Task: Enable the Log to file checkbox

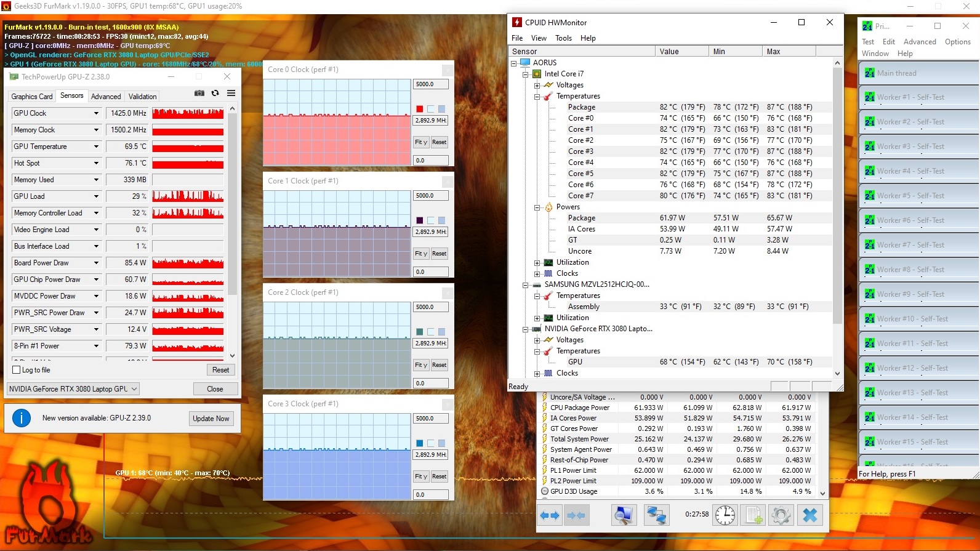Action: click(x=17, y=370)
